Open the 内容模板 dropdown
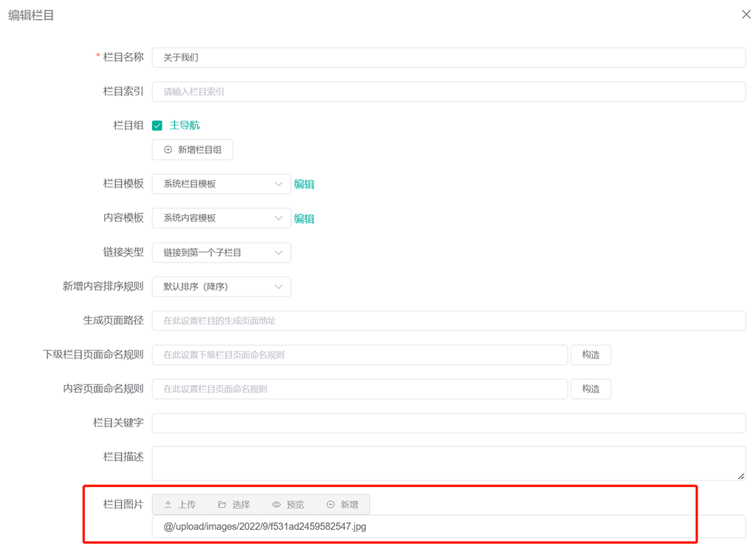756x549 pixels. pyautogui.click(x=221, y=218)
